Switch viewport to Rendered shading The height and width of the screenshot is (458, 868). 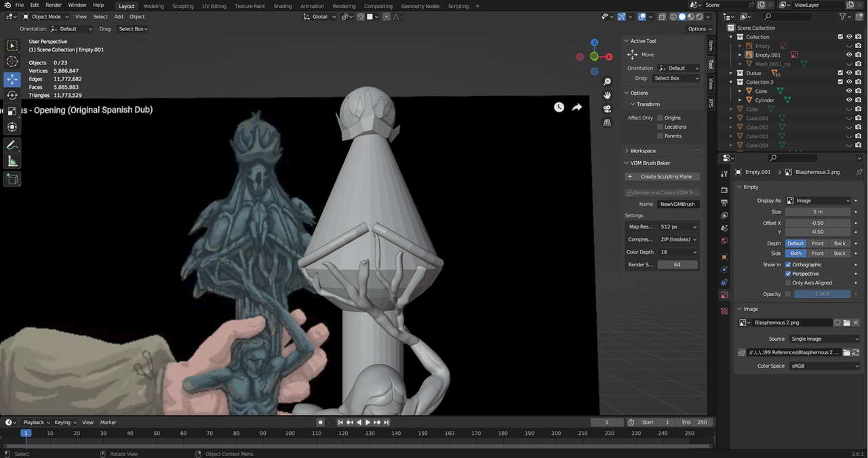pyautogui.click(x=700, y=17)
